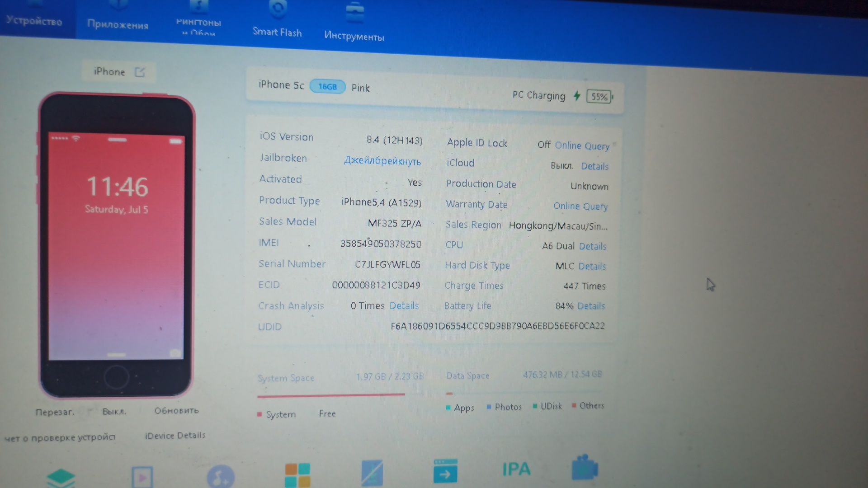
Task: Click the Serial Number C7JLFGYWFL05
Action: coord(387,264)
